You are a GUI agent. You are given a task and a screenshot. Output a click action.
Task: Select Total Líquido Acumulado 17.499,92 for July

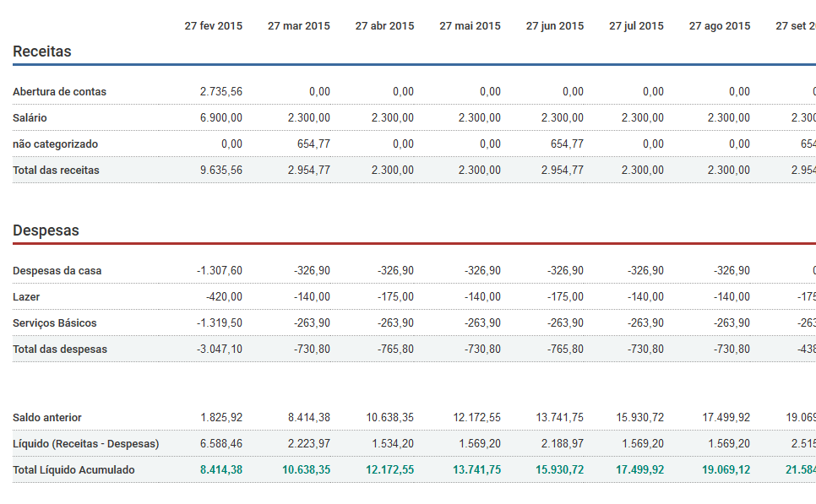pos(640,469)
